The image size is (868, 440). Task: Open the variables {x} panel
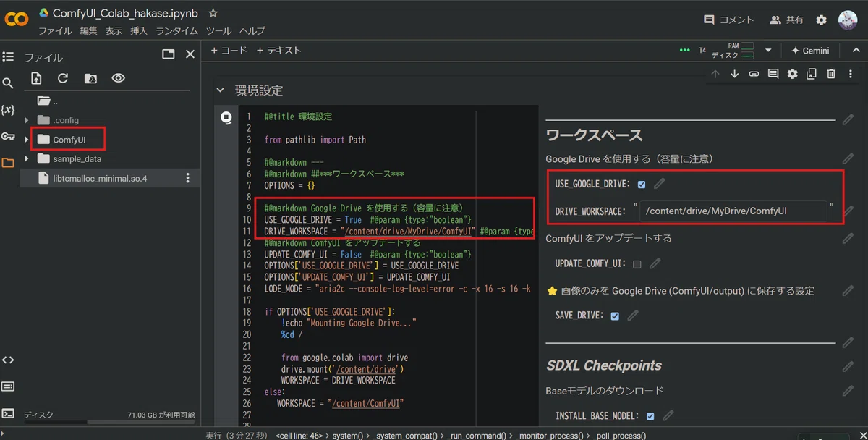[x=8, y=110]
